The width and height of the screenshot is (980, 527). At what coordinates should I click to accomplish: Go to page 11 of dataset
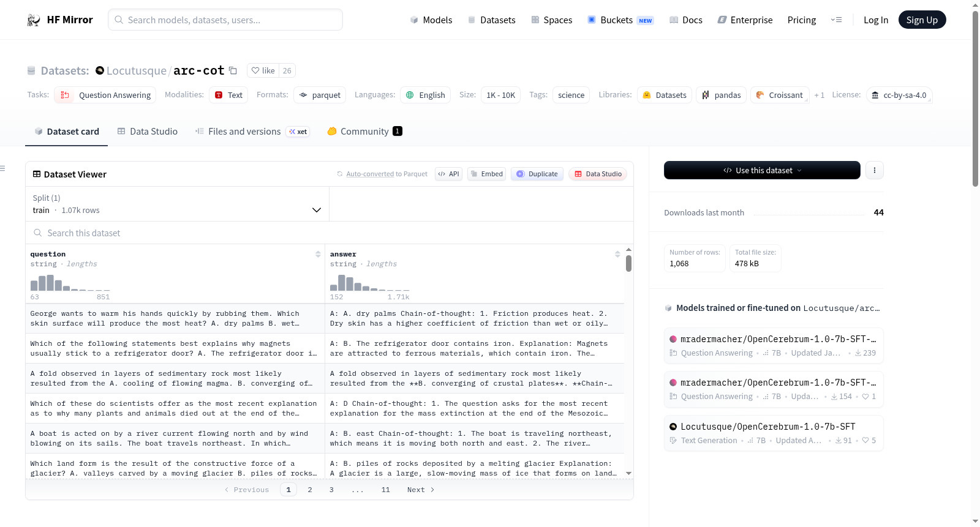coord(385,490)
